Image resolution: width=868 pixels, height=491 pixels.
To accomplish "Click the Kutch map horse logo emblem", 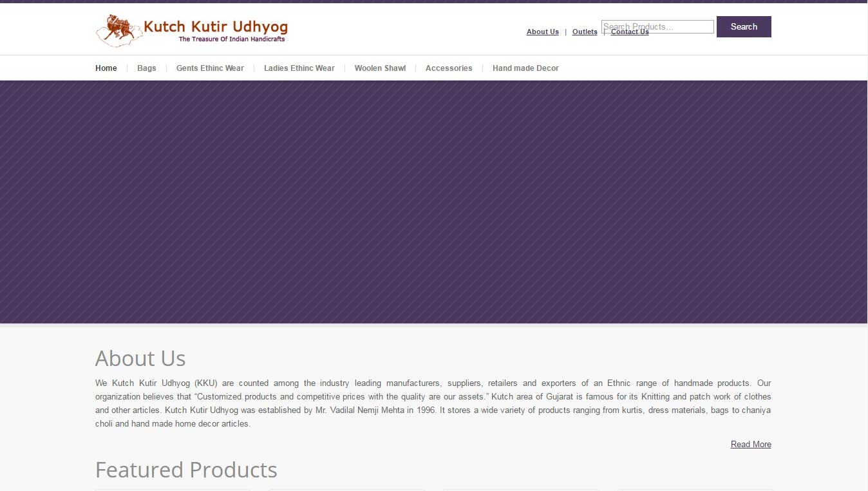I will (118, 30).
